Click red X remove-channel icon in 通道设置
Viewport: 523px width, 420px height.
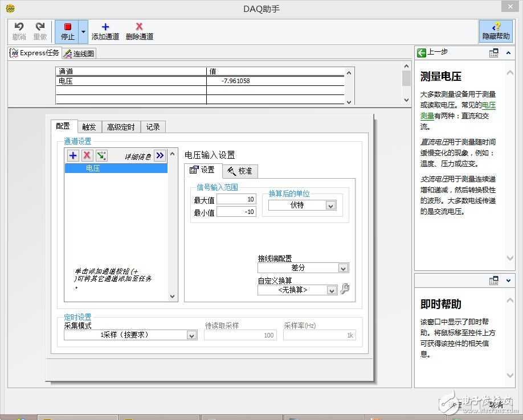pos(87,155)
